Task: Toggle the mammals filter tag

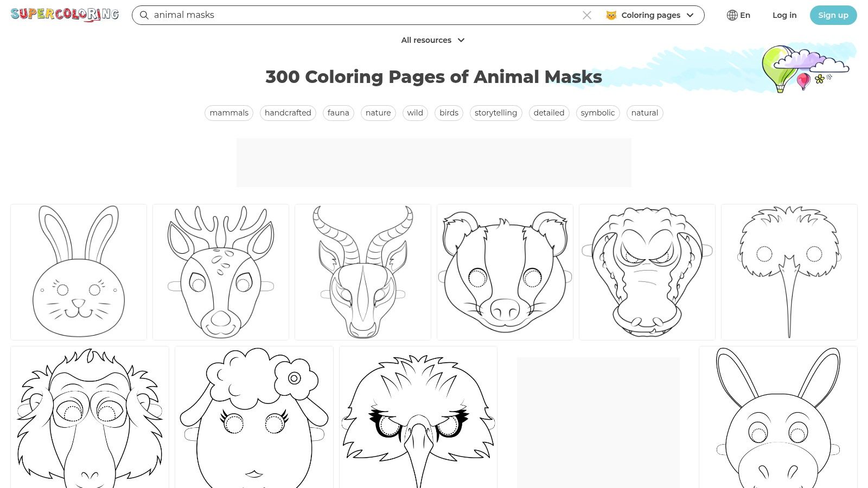Action: 228,113
